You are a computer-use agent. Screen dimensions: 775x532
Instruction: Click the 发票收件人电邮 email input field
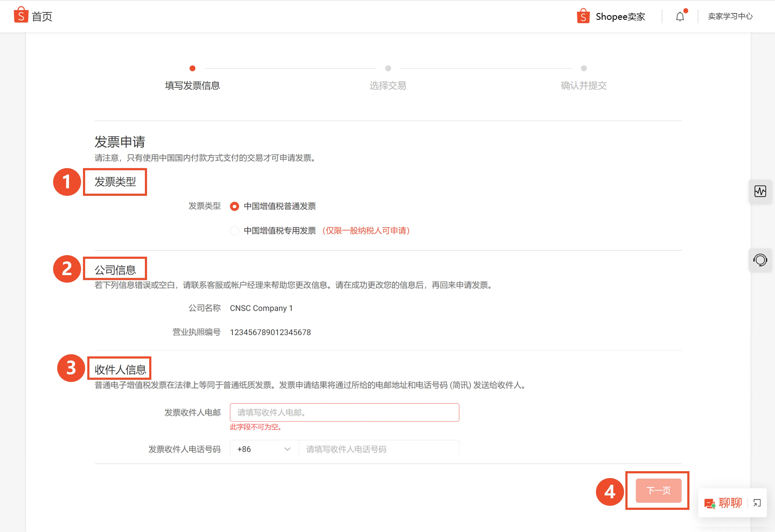pyautogui.click(x=344, y=412)
